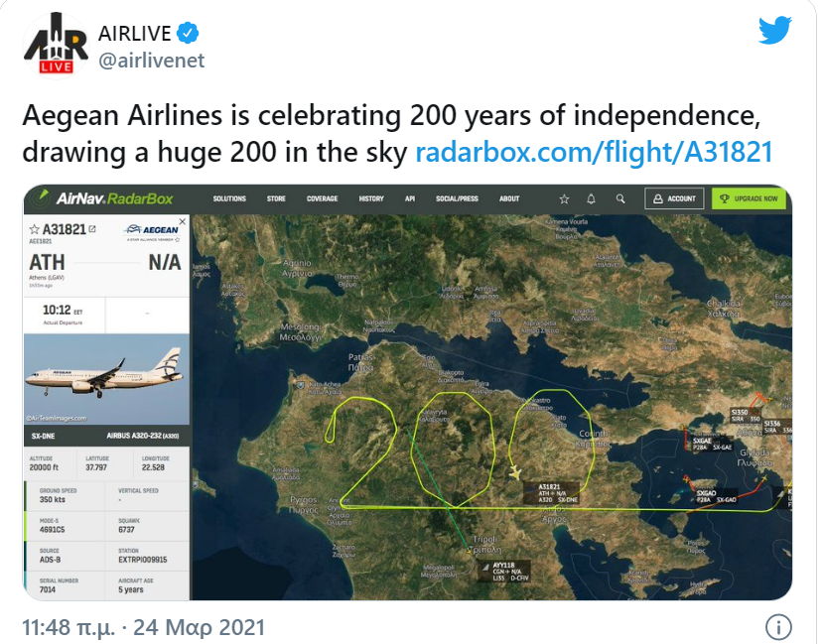This screenshot has height=644, width=823.
Task: Click the Aegean aircraft photo thumbnail
Action: (x=104, y=381)
